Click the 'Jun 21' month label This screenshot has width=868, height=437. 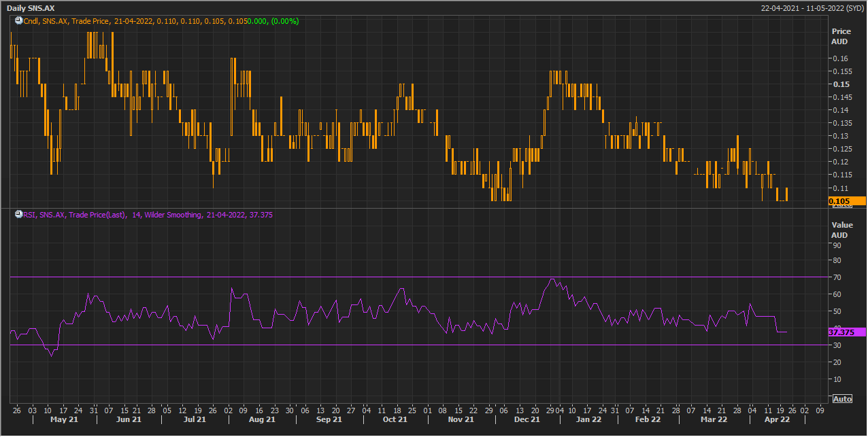[x=129, y=420]
